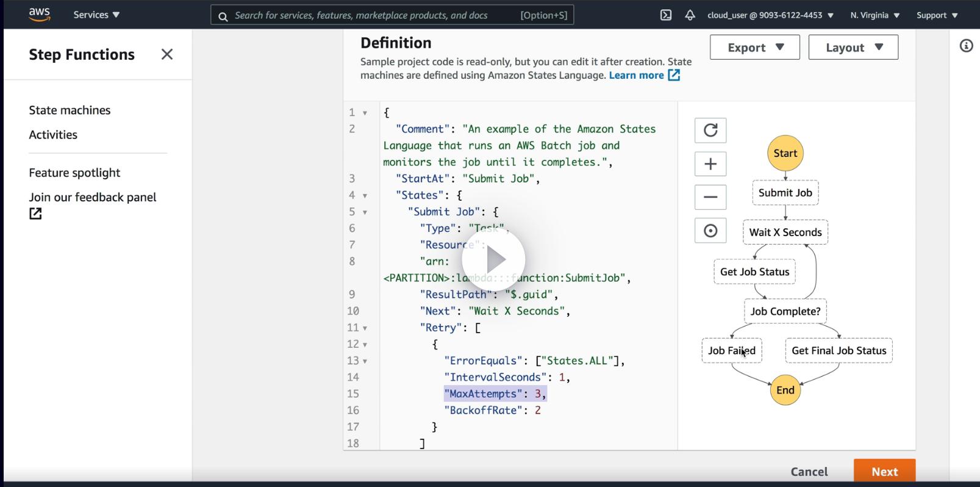Zoom in on the workflow graph

click(x=710, y=164)
